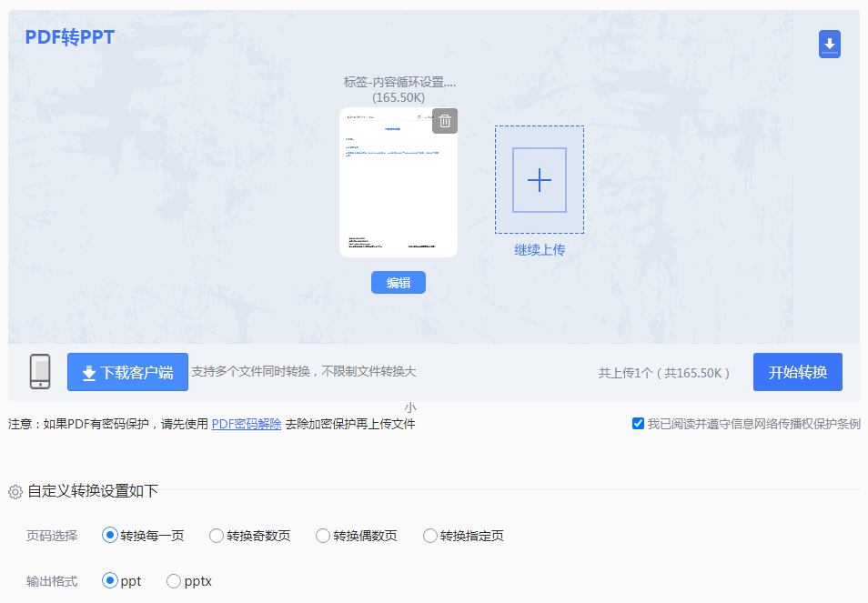The image size is (868, 603).
Task: Select the 转换奇数页 option
Action: pyautogui.click(x=216, y=536)
